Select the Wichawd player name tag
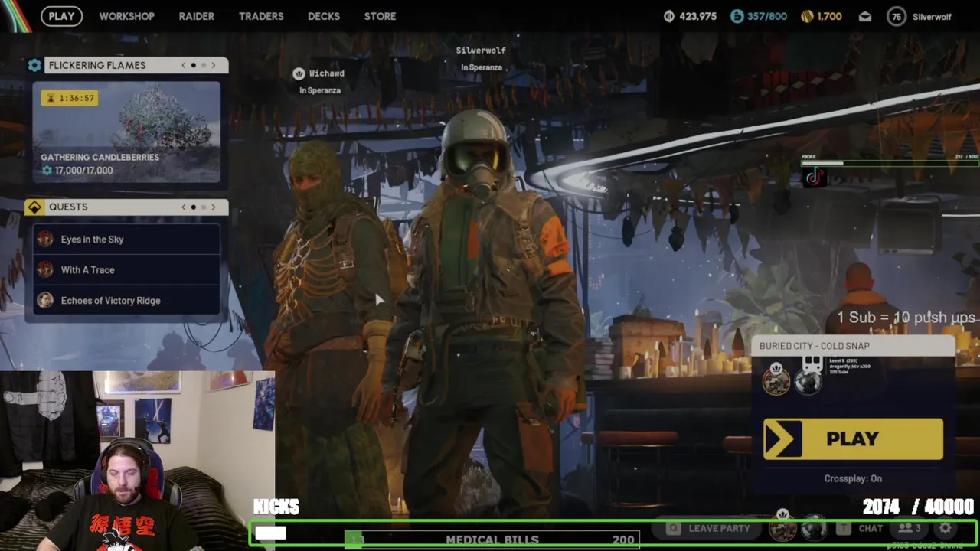The image size is (980, 551). pos(326,73)
